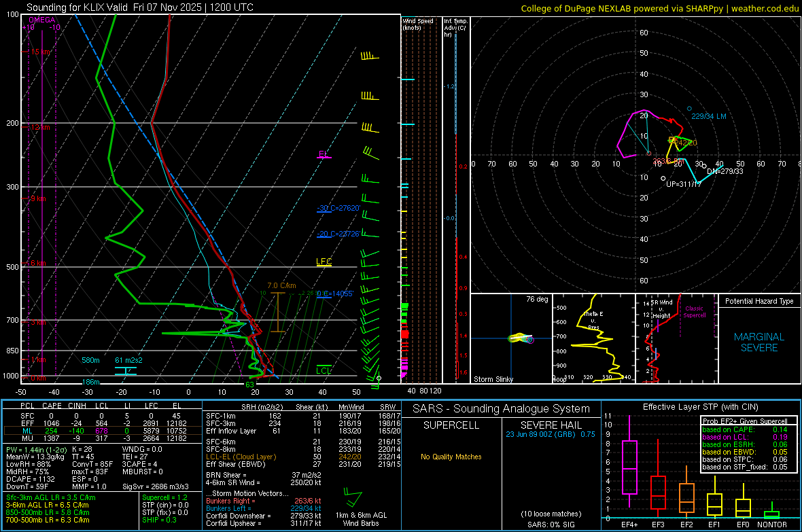Click the 'SARS: 0% SIG' text
This screenshot has height=532, width=802.
pyautogui.click(x=551, y=525)
